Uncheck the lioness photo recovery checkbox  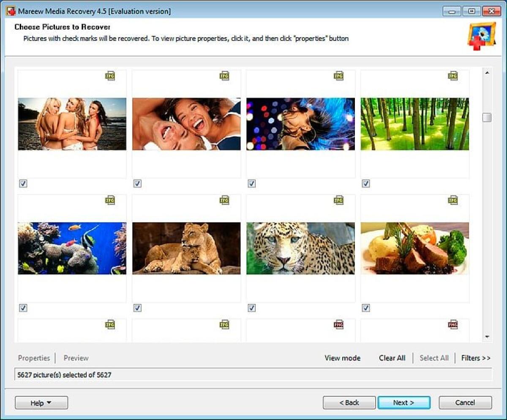pyautogui.click(x=137, y=308)
